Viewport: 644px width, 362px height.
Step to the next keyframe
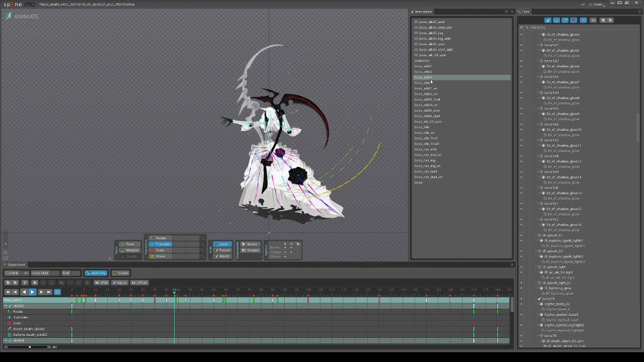coord(41,292)
